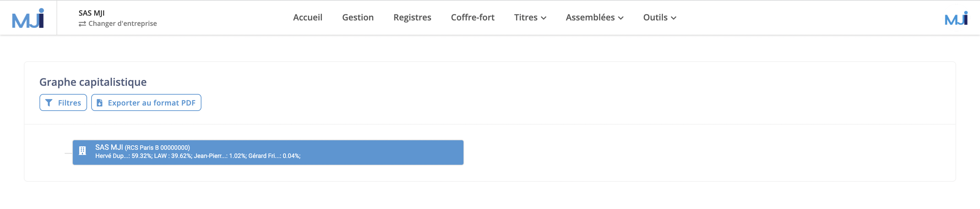
Task: Click the building icon inside the SAS MJI node
Action: (83, 150)
